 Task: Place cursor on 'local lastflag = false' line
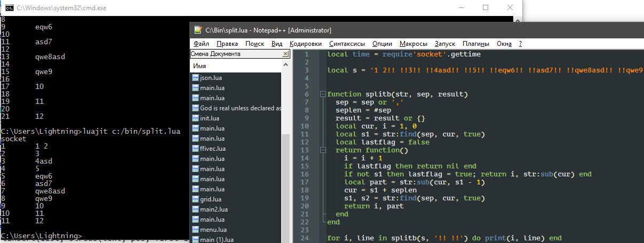coord(382,142)
